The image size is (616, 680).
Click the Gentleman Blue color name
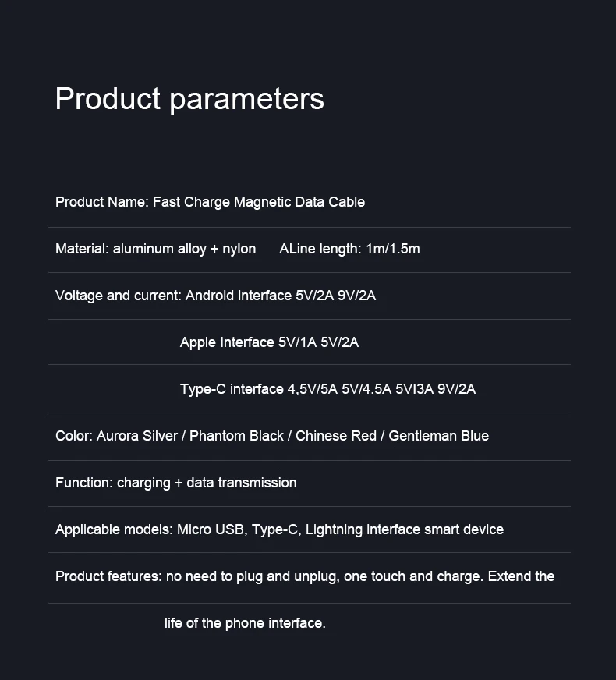click(x=439, y=436)
